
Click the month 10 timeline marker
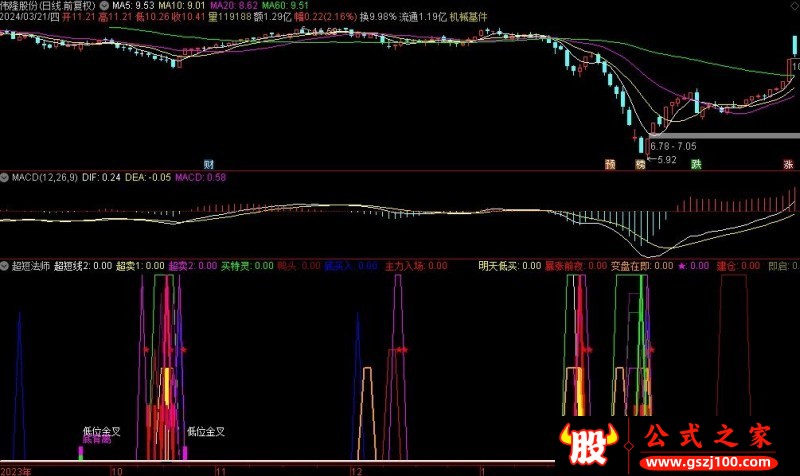[117, 471]
